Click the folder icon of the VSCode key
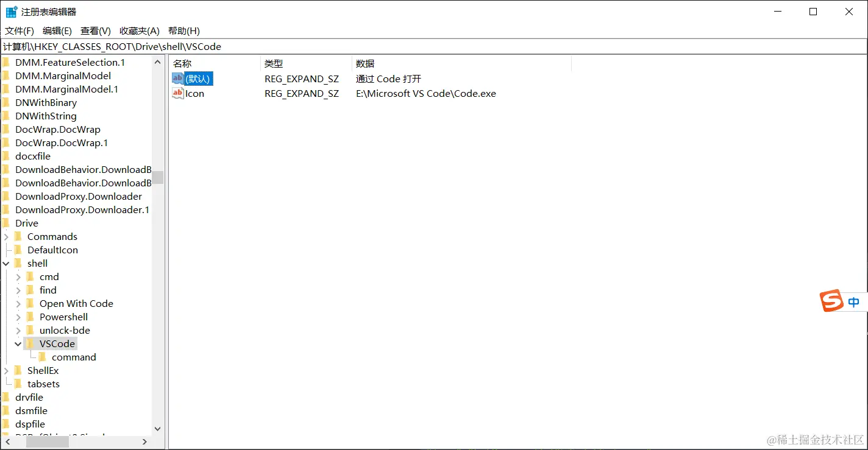This screenshot has height=450, width=868. coord(30,344)
